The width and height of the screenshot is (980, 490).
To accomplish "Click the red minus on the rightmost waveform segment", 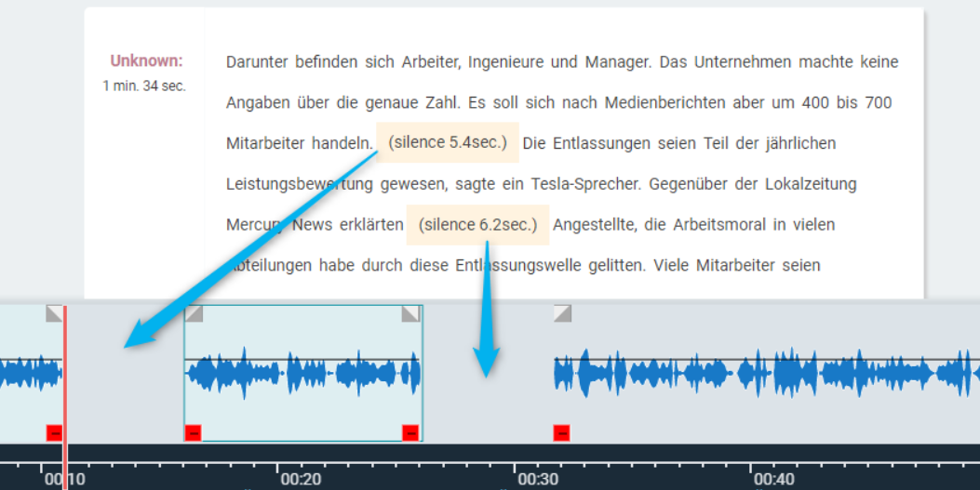I will click(x=561, y=432).
